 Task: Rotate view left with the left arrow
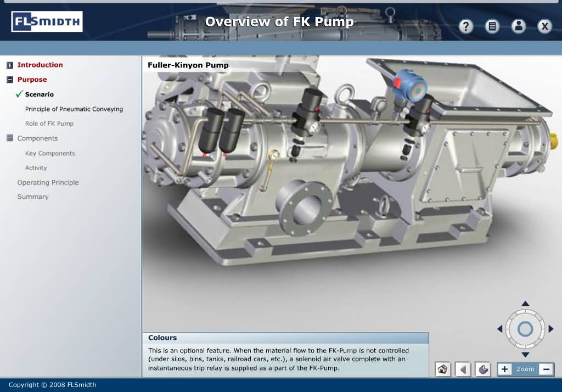tap(499, 329)
